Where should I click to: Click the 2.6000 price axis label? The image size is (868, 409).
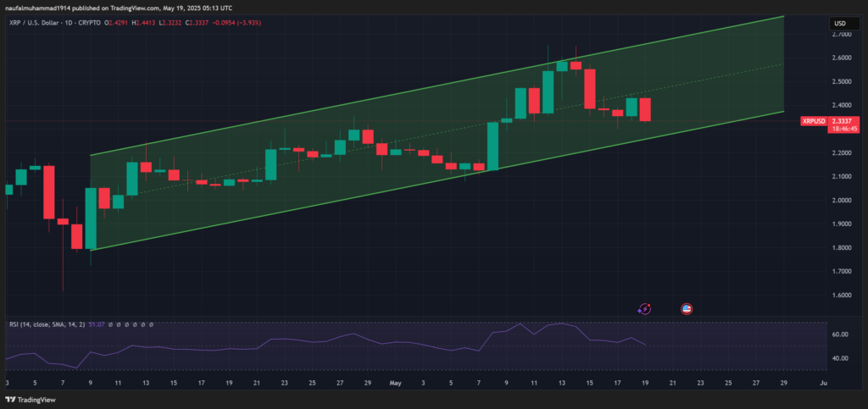coord(842,58)
